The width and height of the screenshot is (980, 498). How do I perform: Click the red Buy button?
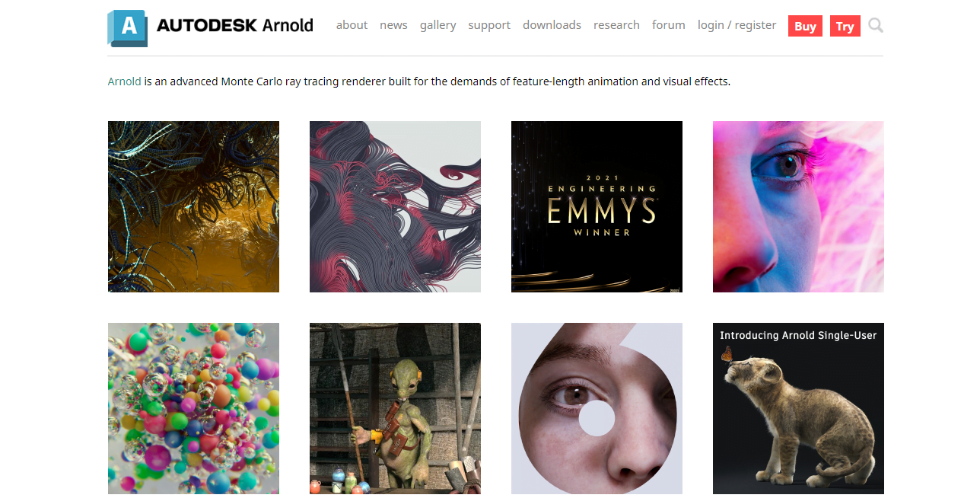pos(805,26)
